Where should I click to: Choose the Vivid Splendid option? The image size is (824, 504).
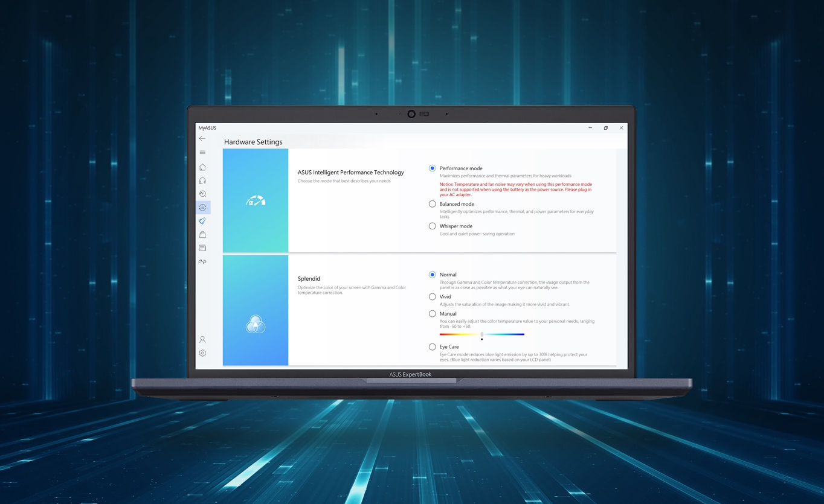tap(432, 296)
